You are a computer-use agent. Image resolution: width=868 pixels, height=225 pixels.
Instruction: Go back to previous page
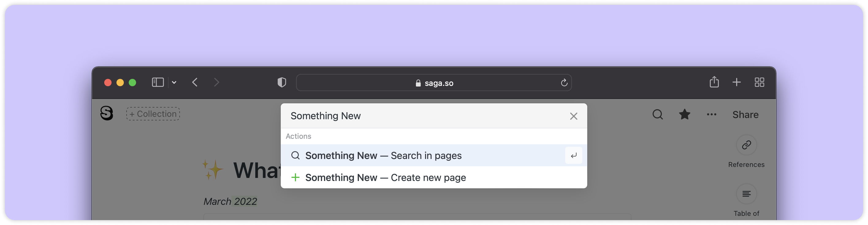195,83
